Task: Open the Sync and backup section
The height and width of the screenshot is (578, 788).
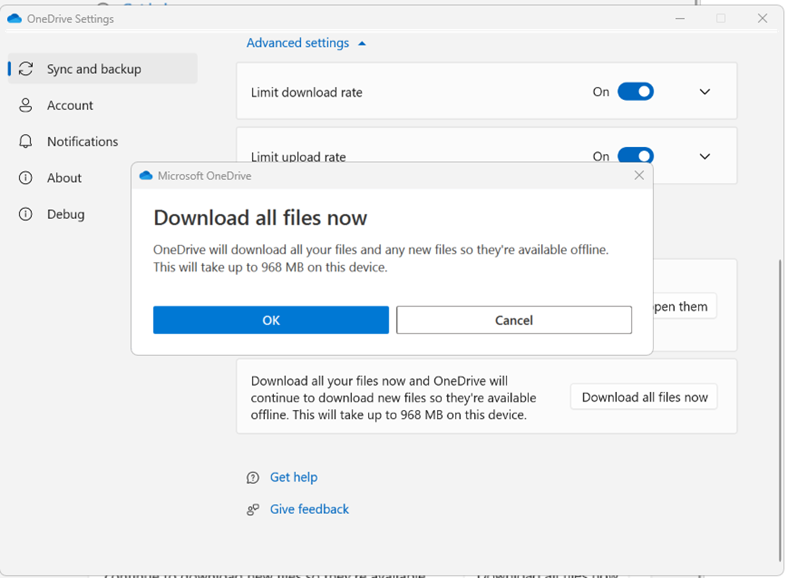Action: [x=103, y=69]
